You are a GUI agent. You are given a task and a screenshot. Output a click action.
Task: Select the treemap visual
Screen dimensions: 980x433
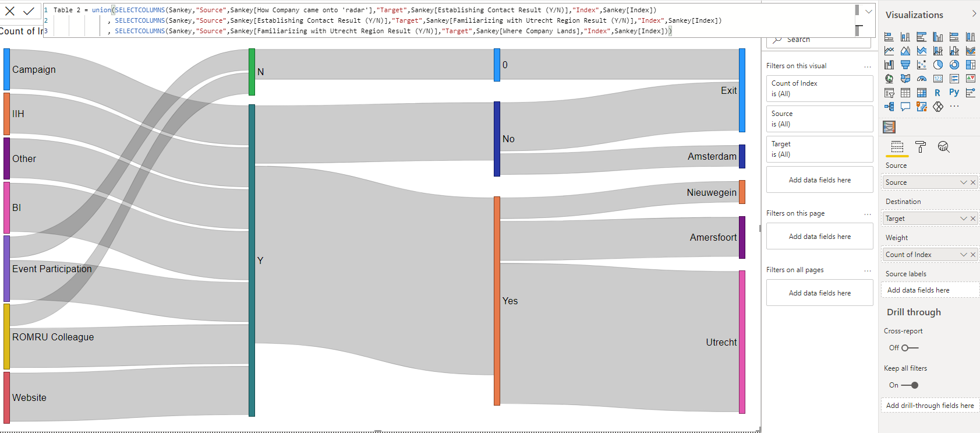pyautogui.click(x=971, y=65)
